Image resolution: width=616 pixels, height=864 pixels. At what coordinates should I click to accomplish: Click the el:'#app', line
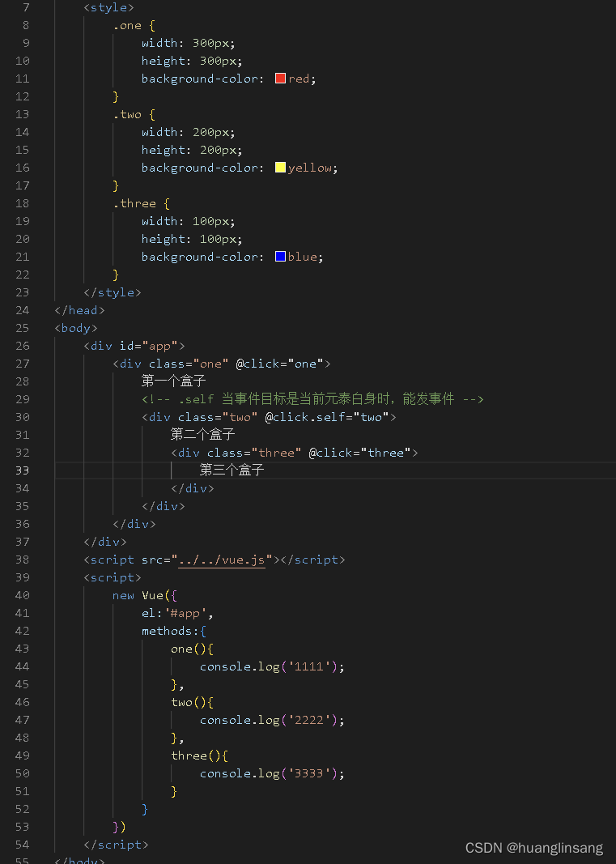[177, 613]
